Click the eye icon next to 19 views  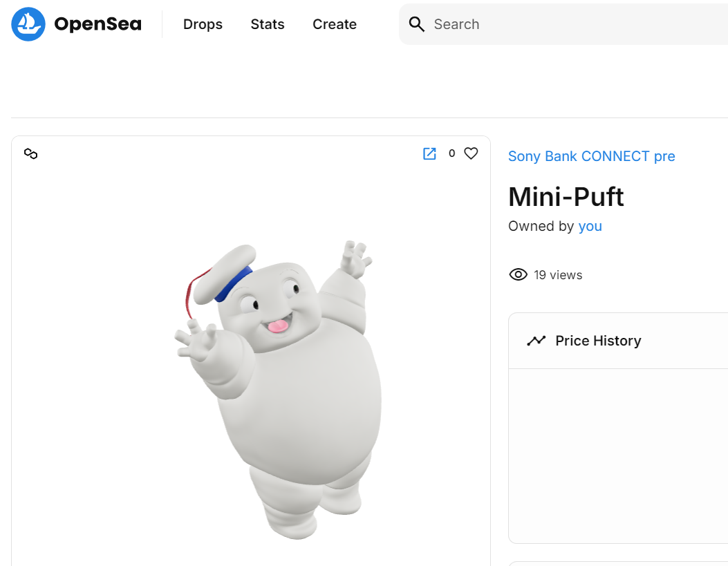pos(518,274)
